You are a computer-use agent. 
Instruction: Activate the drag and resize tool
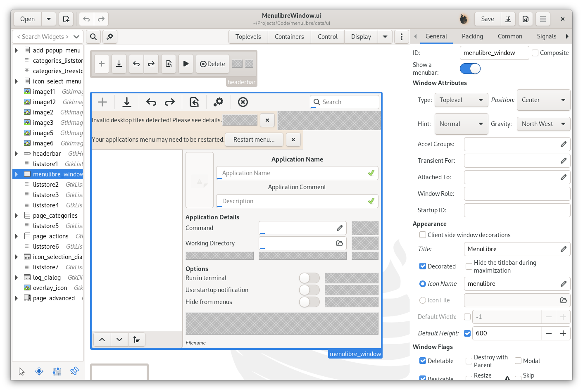[39, 371]
